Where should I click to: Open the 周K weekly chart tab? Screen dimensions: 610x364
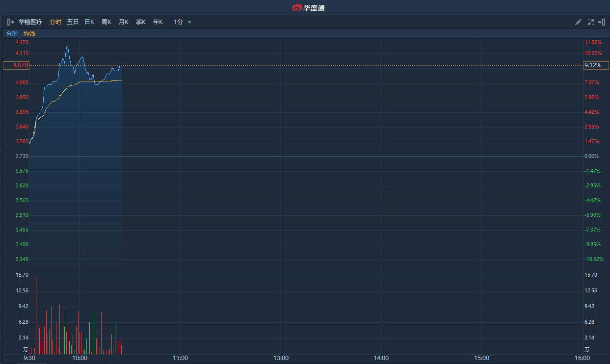click(106, 22)
